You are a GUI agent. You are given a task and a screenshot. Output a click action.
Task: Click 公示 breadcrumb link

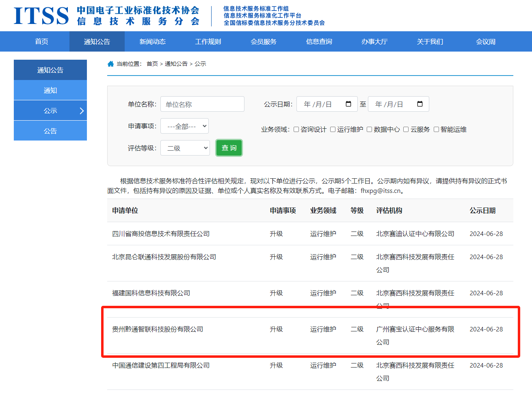(200, 64)
